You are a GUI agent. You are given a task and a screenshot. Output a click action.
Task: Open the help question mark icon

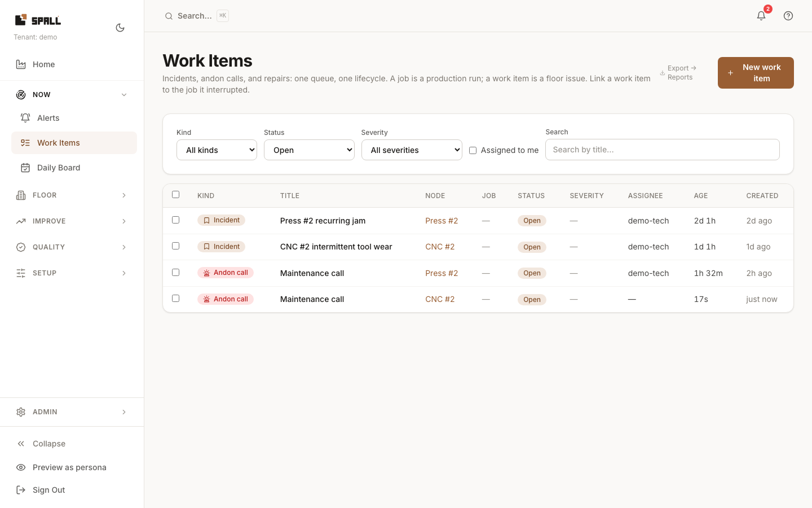tap(788, 16)
